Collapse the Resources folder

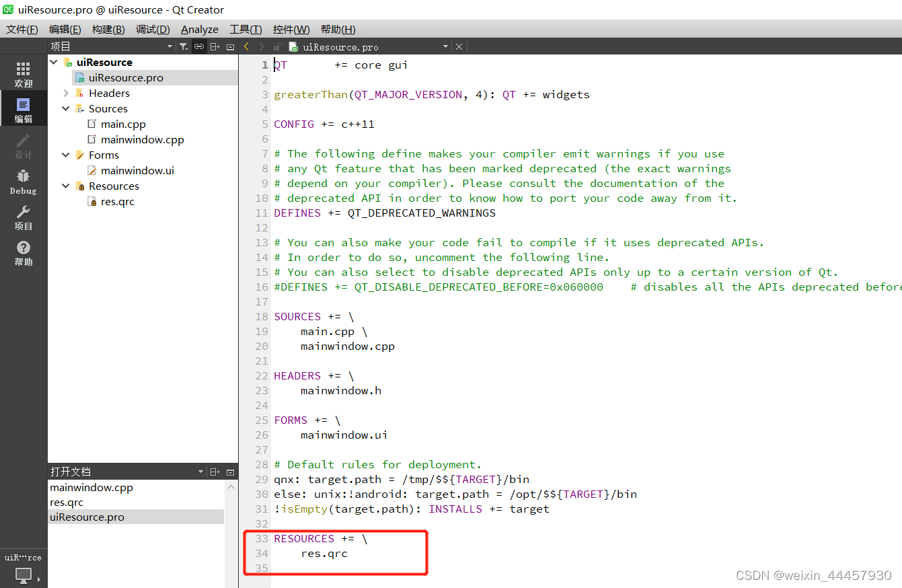pos(66,186)
